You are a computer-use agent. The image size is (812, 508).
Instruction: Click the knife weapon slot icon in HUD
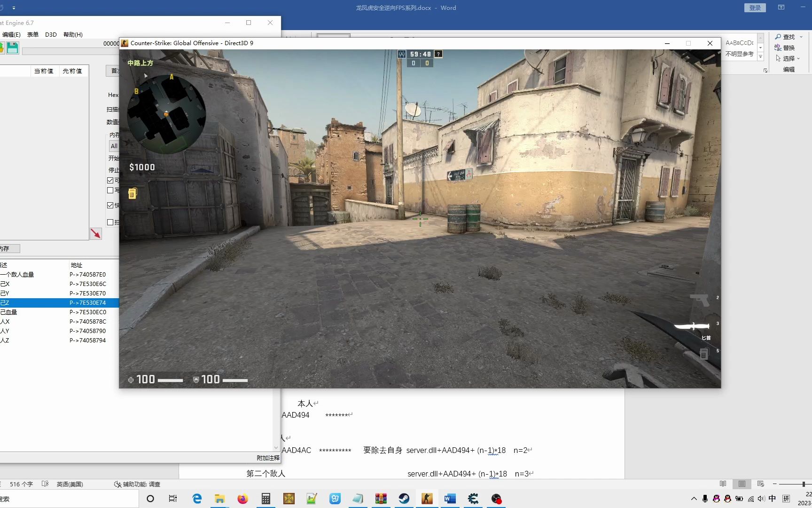[x=692, y=326]
